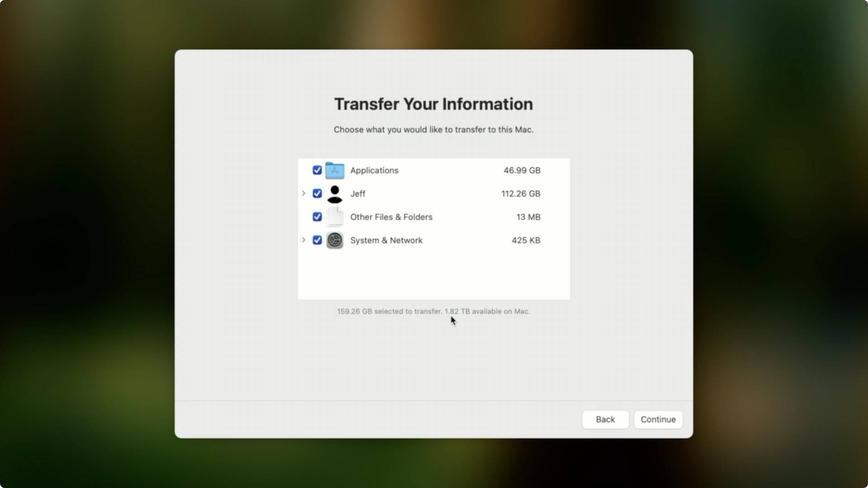868x488 pixels.
Task: Select the Other Files & Folders label
Action: tap(391, 217)
